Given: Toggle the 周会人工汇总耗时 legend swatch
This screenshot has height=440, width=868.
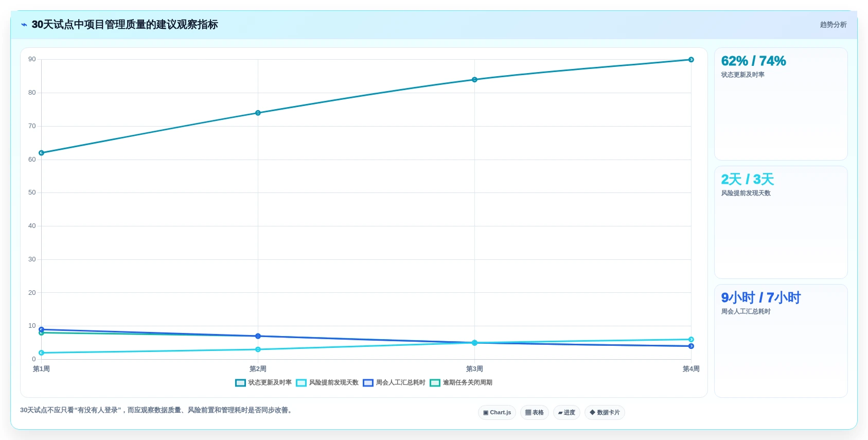Looking at the screenshot, I should (x=368, y=383).
